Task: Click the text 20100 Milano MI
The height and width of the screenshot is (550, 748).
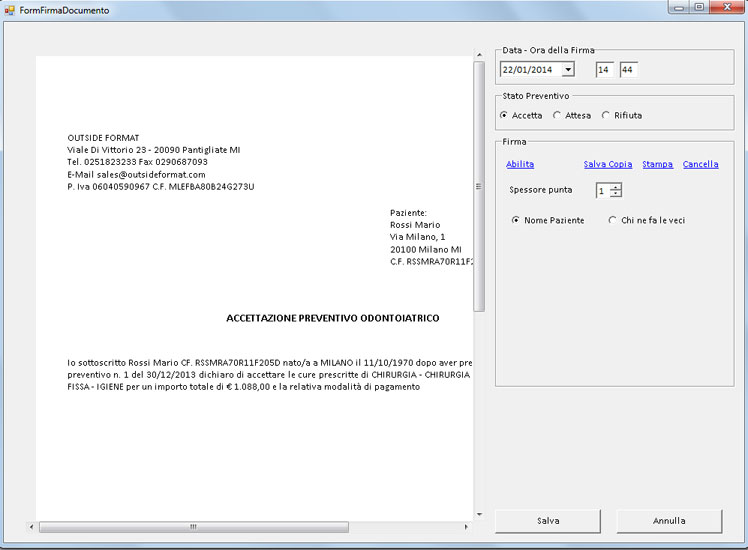Action: click(426, 249)
